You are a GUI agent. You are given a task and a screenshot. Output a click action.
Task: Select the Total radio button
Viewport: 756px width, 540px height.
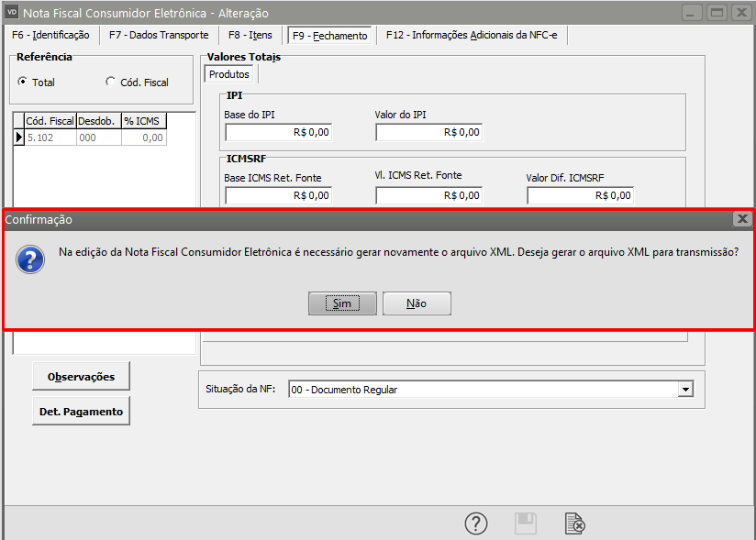(23, 82)
